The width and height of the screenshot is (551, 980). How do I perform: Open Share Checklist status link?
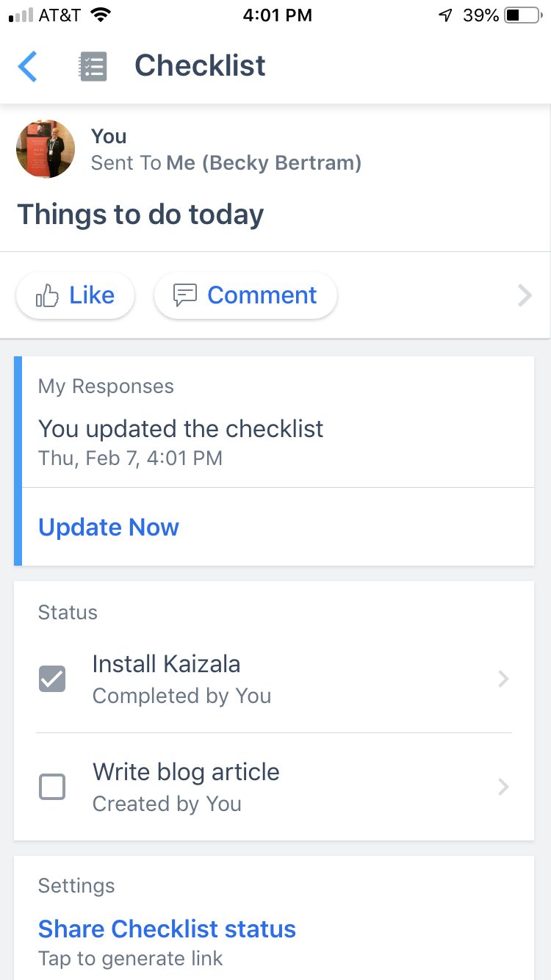click(167, 929)
